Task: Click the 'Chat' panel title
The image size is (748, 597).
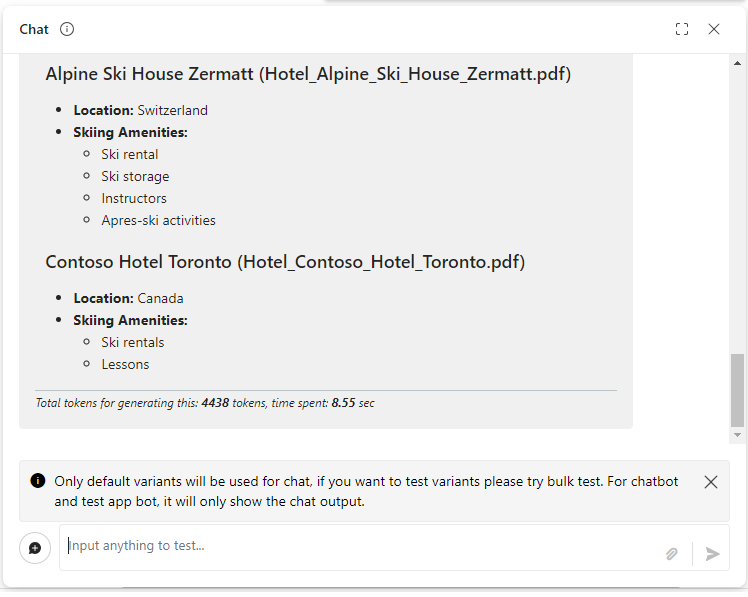Action: click(34, 29)
